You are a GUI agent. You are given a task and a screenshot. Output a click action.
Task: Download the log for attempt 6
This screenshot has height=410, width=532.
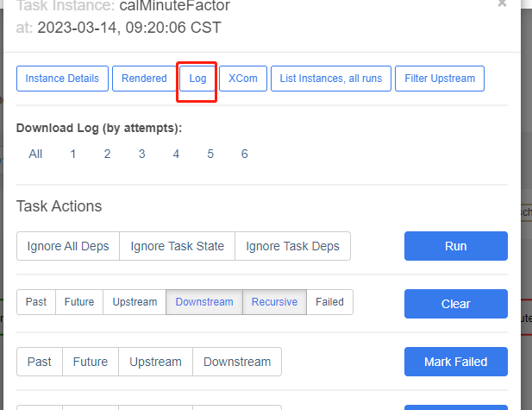(x=245, y=154)
